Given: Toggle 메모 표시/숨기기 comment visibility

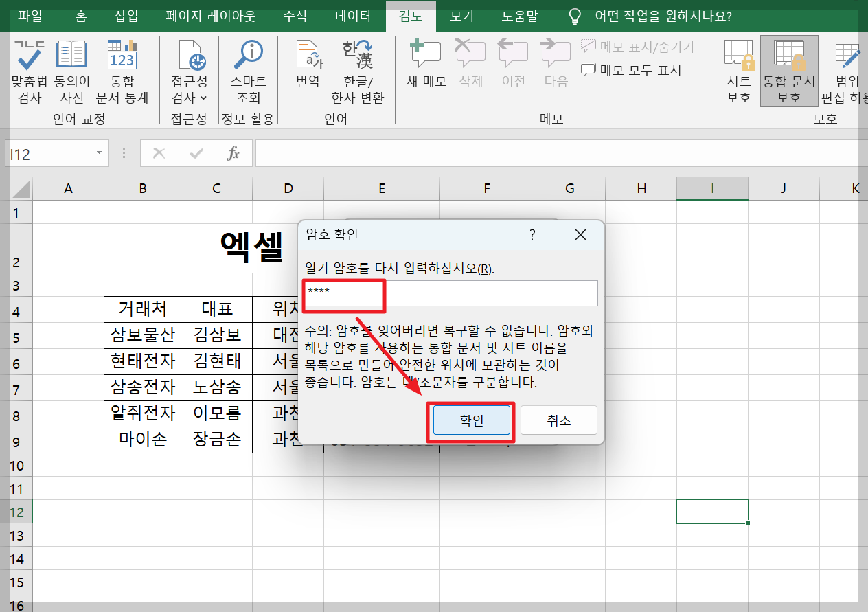Looking at the screenshot, I should point(639,46).
